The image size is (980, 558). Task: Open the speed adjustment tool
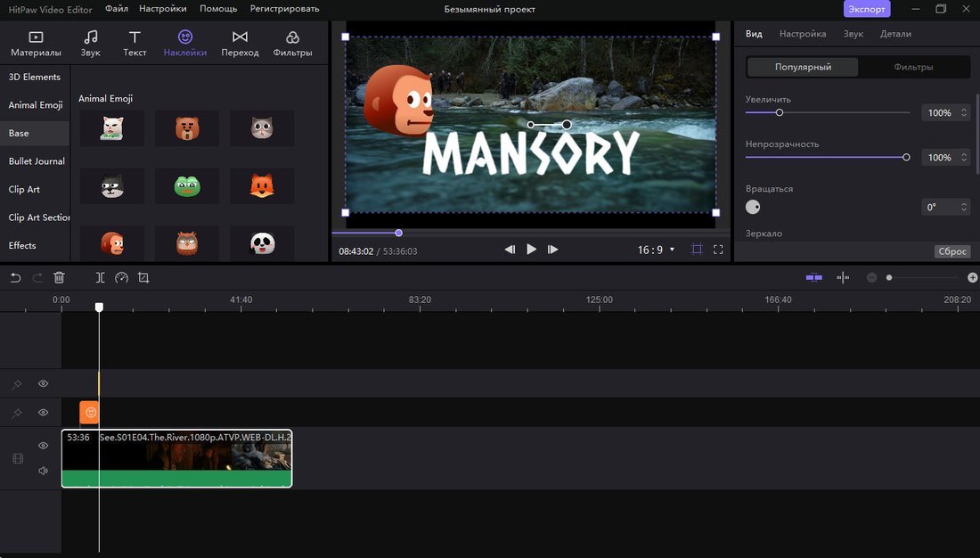click(122, 278)
